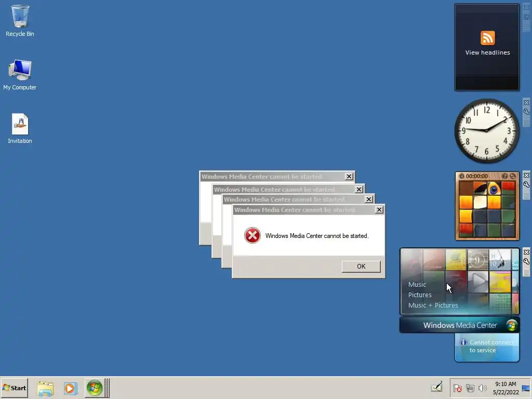Viewport: 532px width, 399px height.
Task: Open the Start menu
Action: pyautogui.click(x=14, y=388)
